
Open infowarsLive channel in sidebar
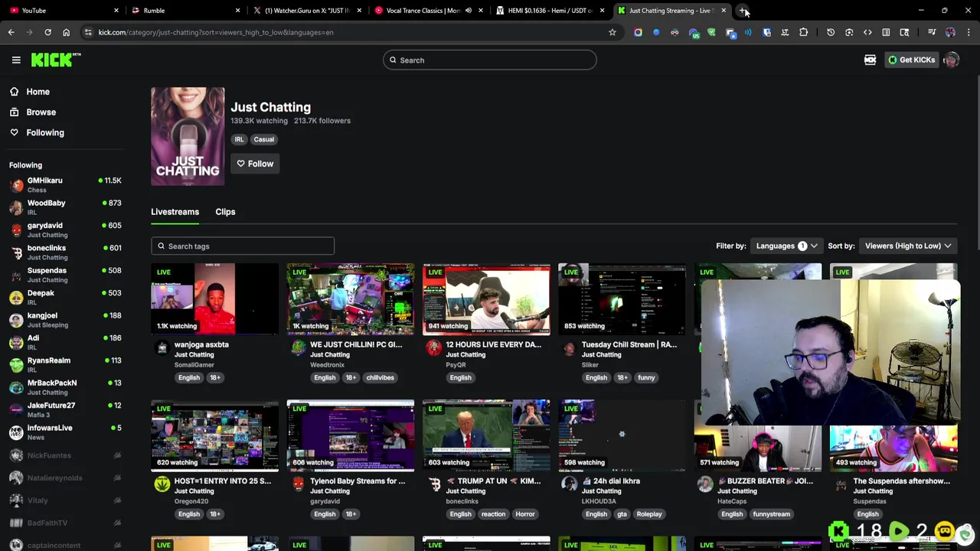(65, 432)
